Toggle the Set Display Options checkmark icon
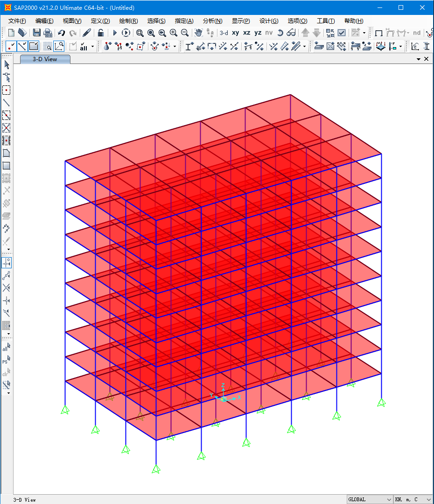 (342, 33)
